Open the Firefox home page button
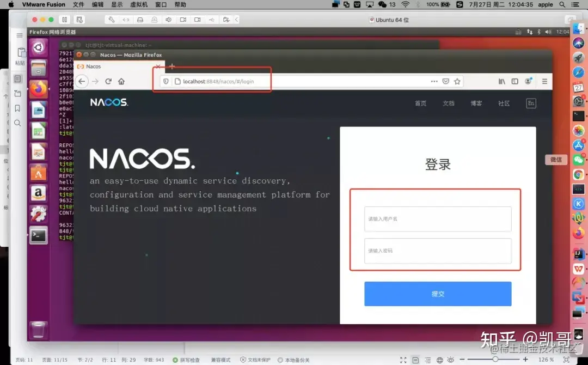588x365 pixels. [121, 81]
